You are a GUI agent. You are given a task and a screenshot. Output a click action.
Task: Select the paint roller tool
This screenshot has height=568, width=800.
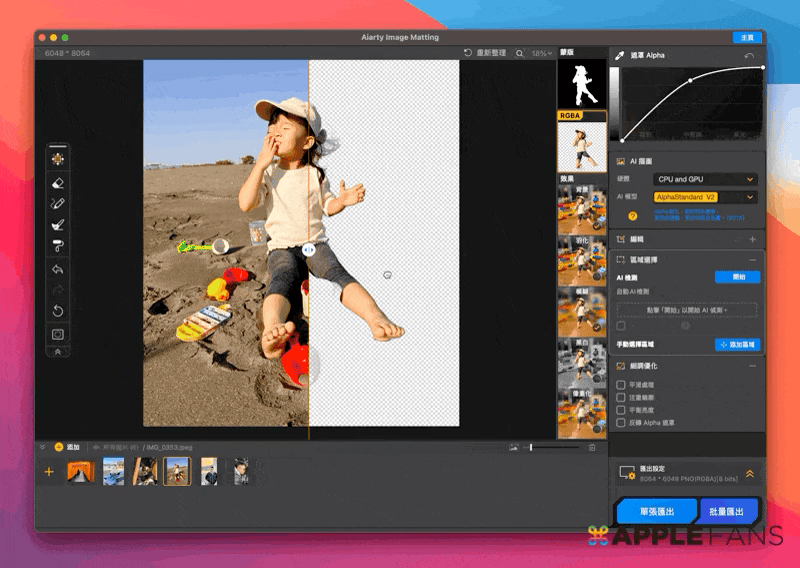[58, 247]
